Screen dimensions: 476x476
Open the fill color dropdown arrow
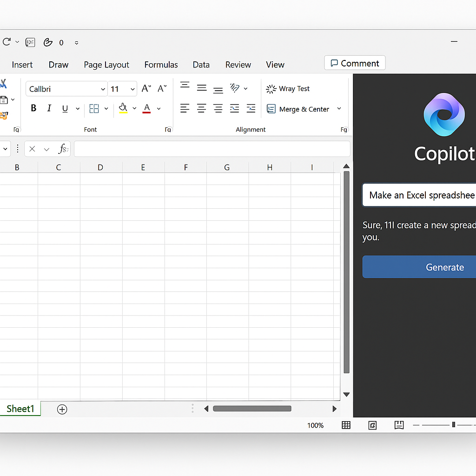point(134,108)
